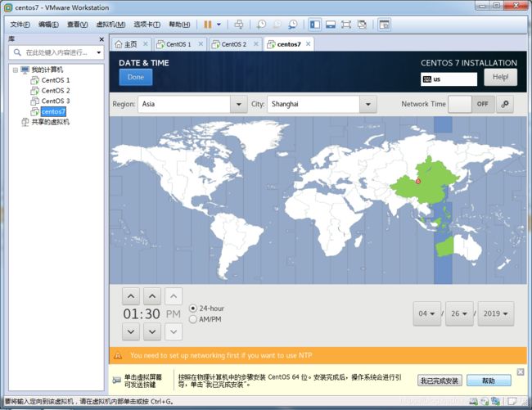The height and width of the screenshot is (410, 532).
Task: Click the message log status bar icon
Action: (x=512, y=402)
